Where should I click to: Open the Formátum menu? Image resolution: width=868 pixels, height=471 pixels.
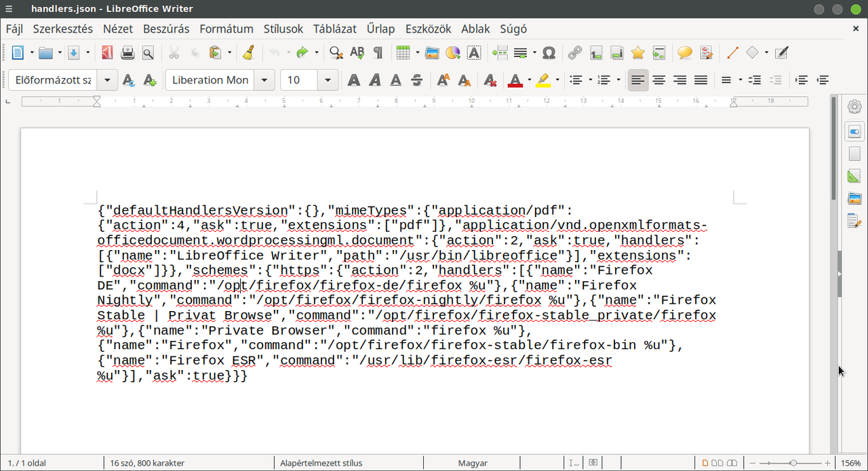[226, 28]
